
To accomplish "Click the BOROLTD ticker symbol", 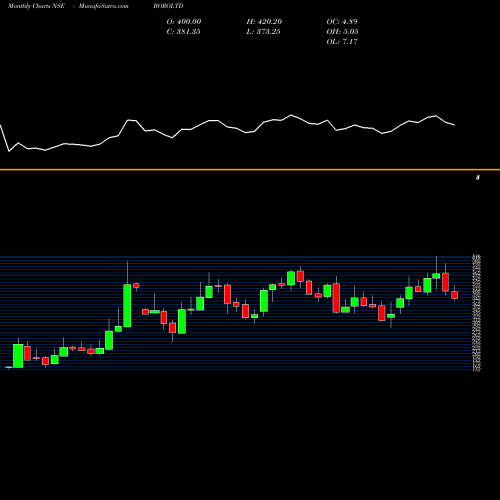I will coord(168,6).
